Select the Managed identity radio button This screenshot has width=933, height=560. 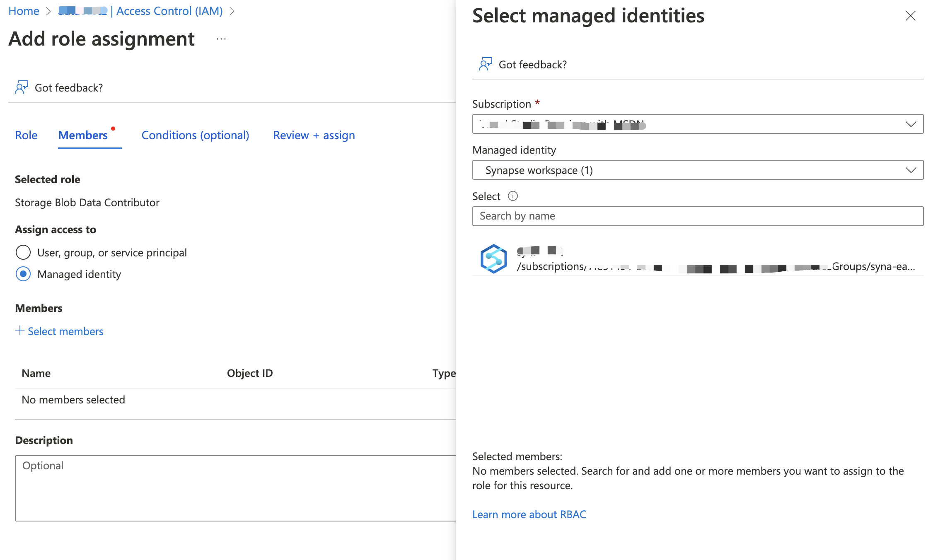23,274
